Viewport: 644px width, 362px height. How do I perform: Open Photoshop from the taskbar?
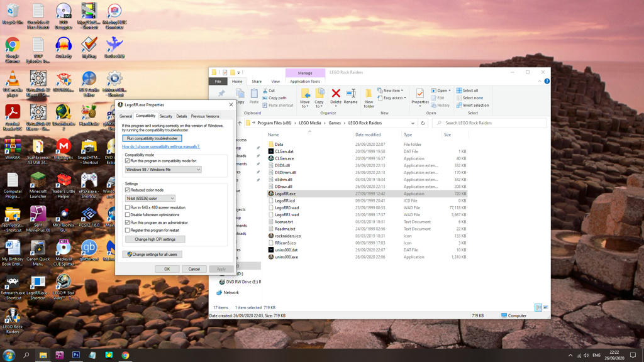click(x=76, y=355)
